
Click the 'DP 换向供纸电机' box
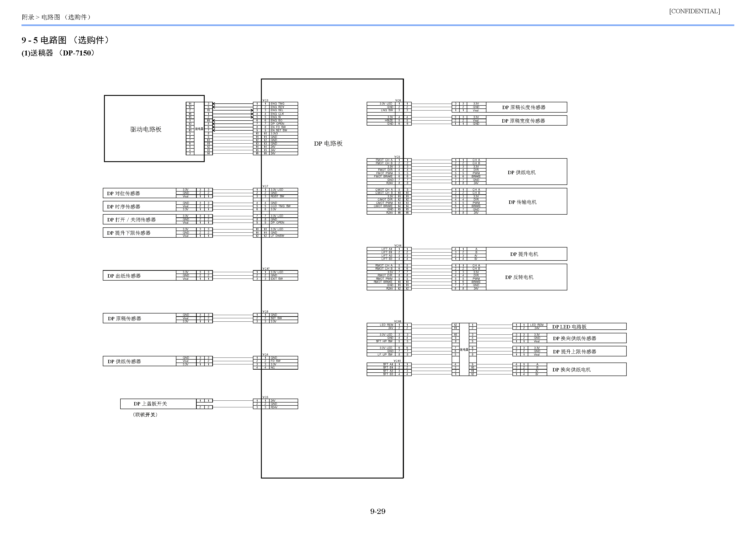tap(587, 369)
